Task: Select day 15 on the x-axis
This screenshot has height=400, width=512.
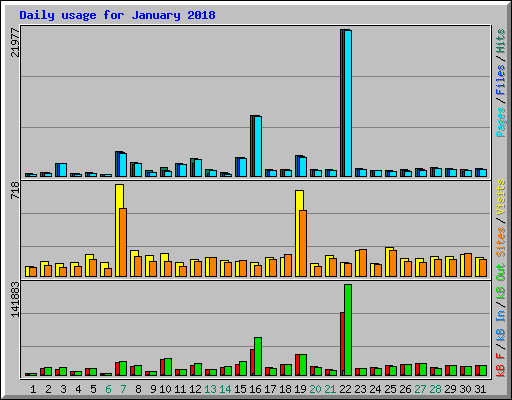Action: tap(240, 389)
